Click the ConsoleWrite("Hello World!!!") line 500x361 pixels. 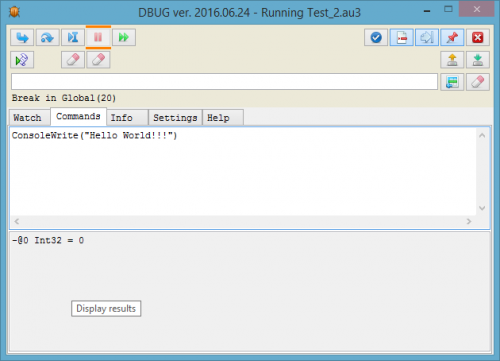(95, 136)
